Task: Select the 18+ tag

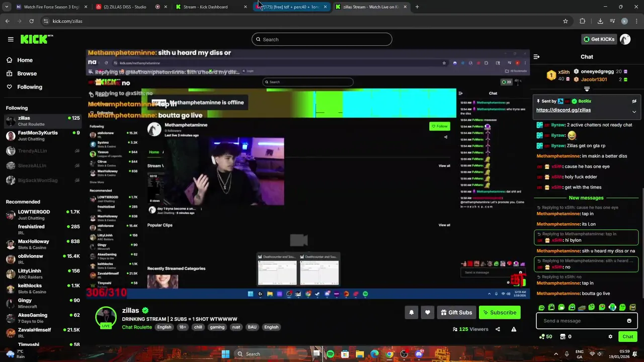Action: click(x=183, y=327)
